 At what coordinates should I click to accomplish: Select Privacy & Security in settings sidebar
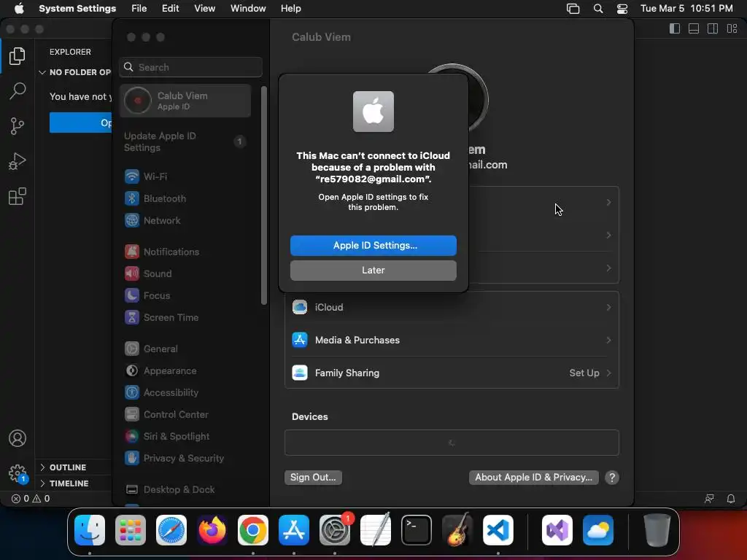coord(185,458)
